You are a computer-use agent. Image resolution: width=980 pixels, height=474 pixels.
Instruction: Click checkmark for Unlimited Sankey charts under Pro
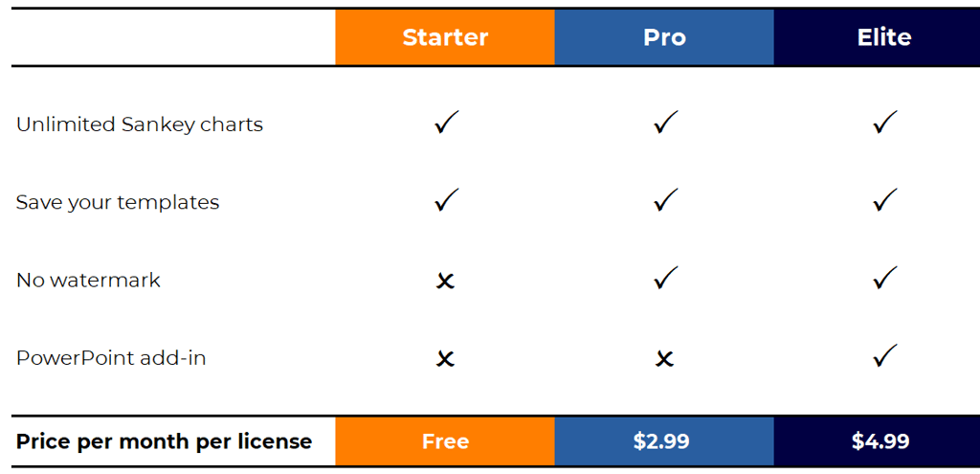(665, 123)
